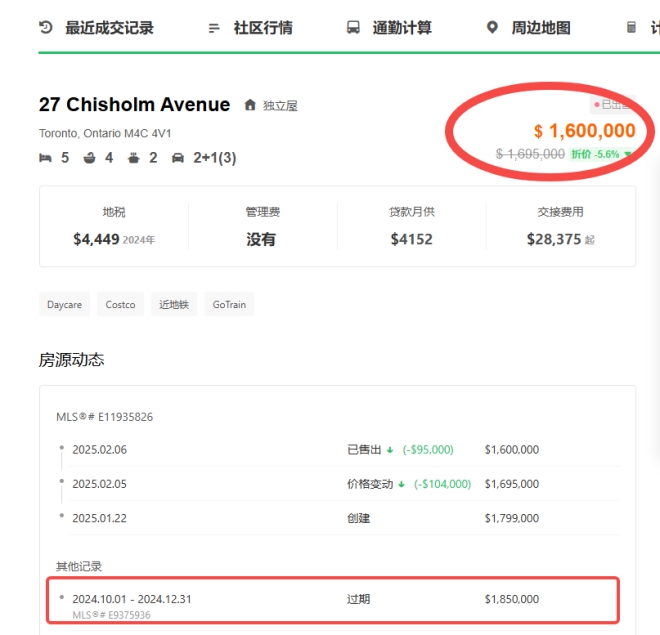Click the history clock icon beside 最近成交记录
The height and width of the screenshot is (635, 660).
pos(46,27)
